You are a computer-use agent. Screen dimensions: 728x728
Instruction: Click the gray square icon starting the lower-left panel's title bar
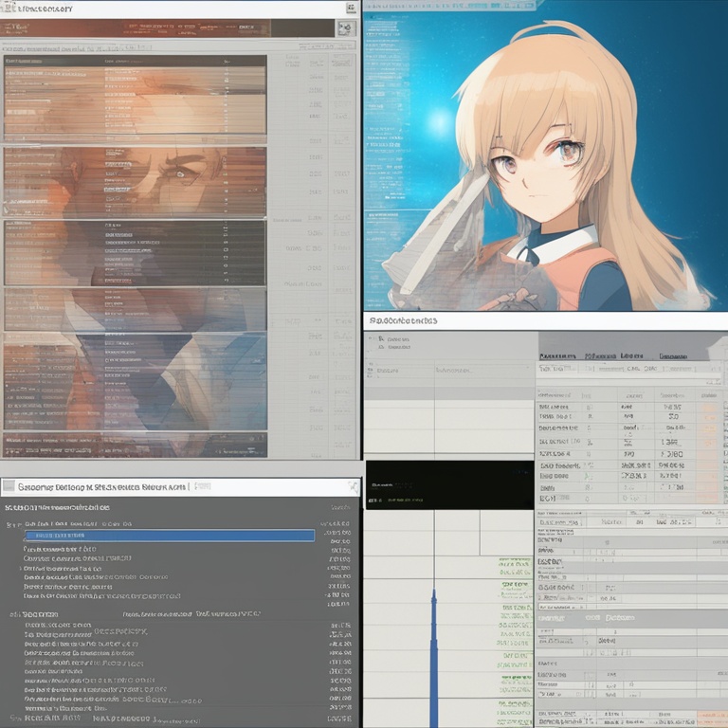click(9, 486)
